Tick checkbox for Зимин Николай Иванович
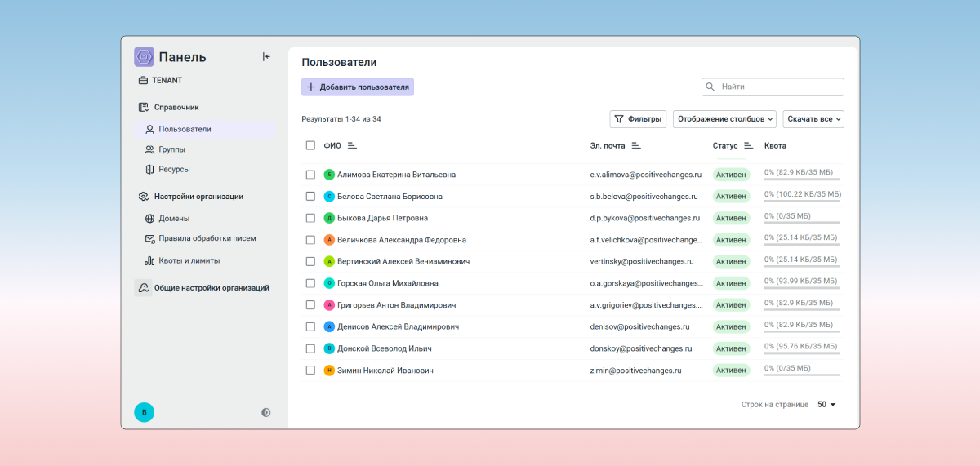Image resolution: width=980 pixels, height=466 pixels. pos(310,371)
